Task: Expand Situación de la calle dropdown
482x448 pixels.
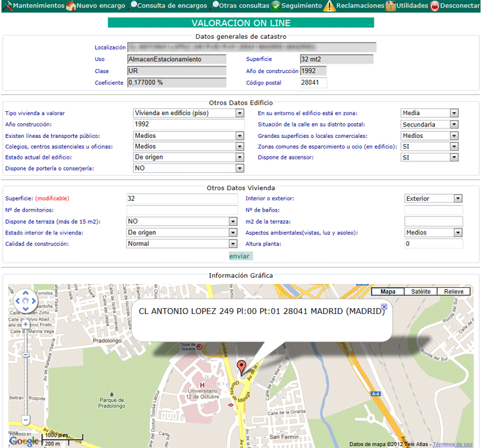Action: click(x=454, y=125)
